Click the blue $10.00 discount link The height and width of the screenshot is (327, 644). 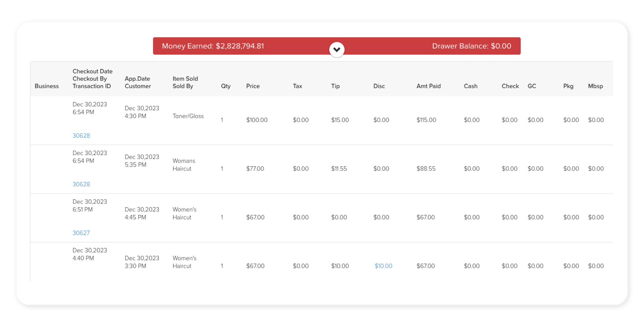(x=383, y=266)
